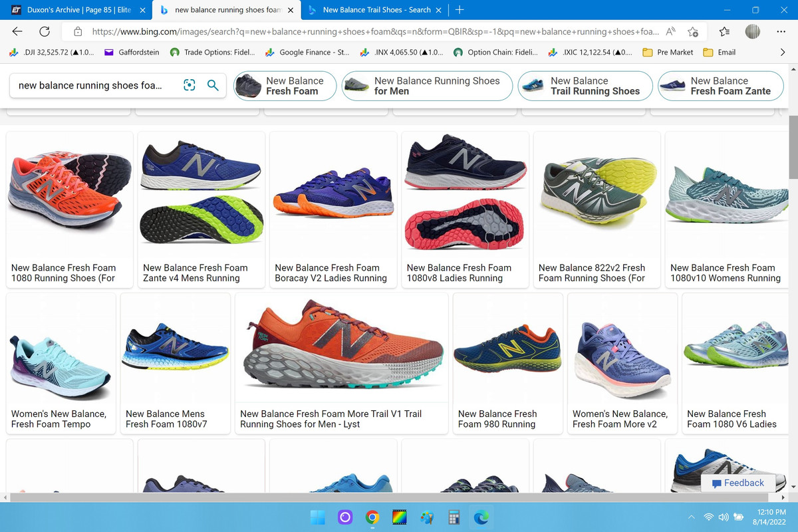Open the Windows Start menu

(x=318, y=517)
